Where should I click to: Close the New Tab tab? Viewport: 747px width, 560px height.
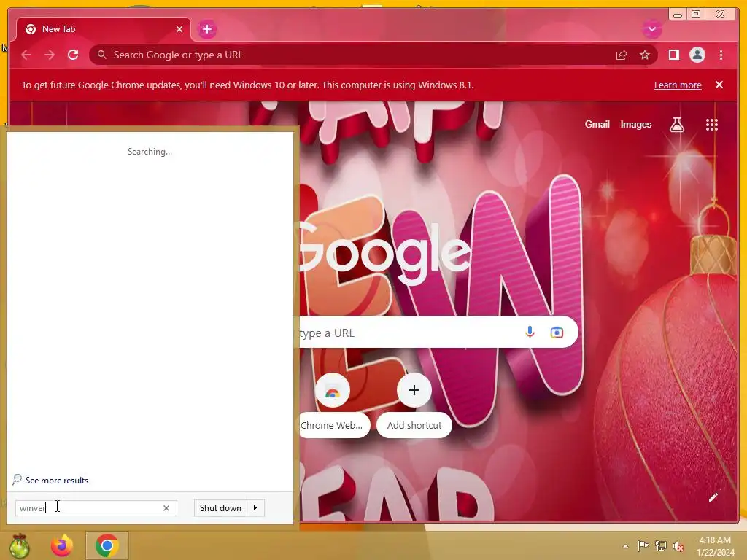tap(179, 29)
